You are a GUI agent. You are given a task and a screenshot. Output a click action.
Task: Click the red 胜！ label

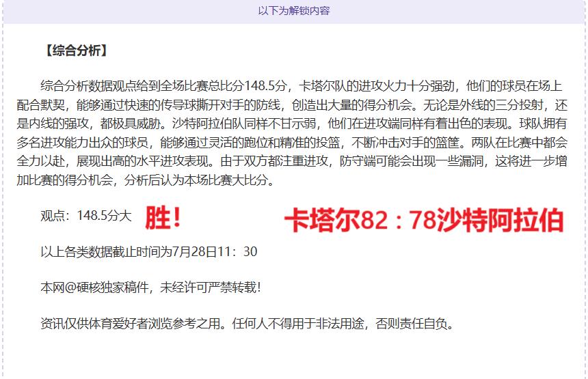click(163, 218)
